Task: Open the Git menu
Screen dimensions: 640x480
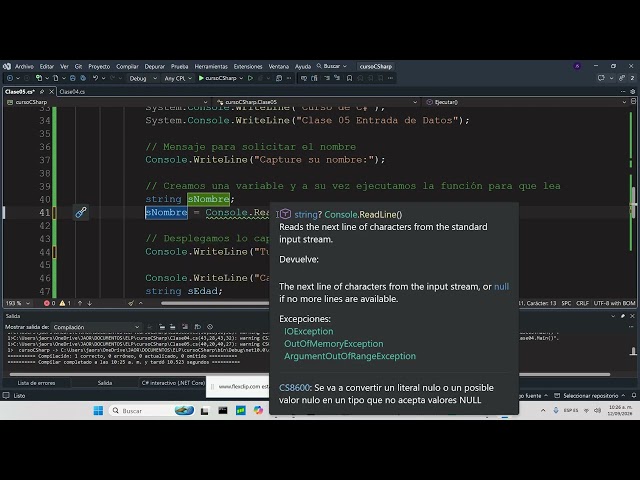Action: (x=78, y=66)
